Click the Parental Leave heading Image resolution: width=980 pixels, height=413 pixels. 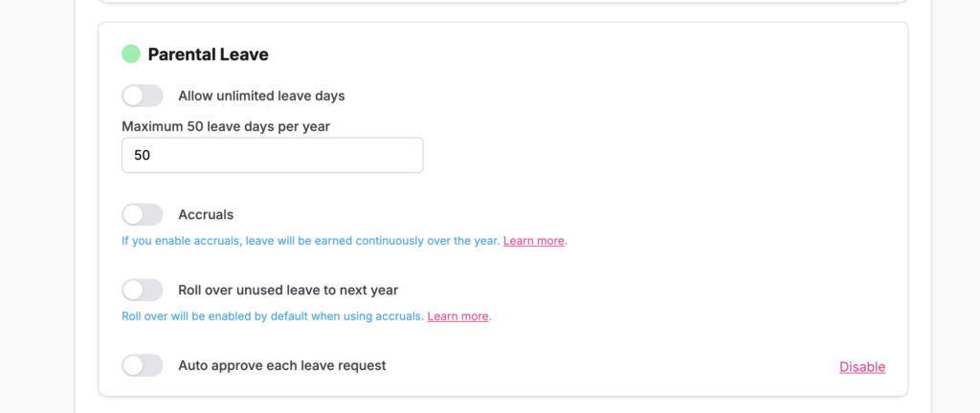208,54
